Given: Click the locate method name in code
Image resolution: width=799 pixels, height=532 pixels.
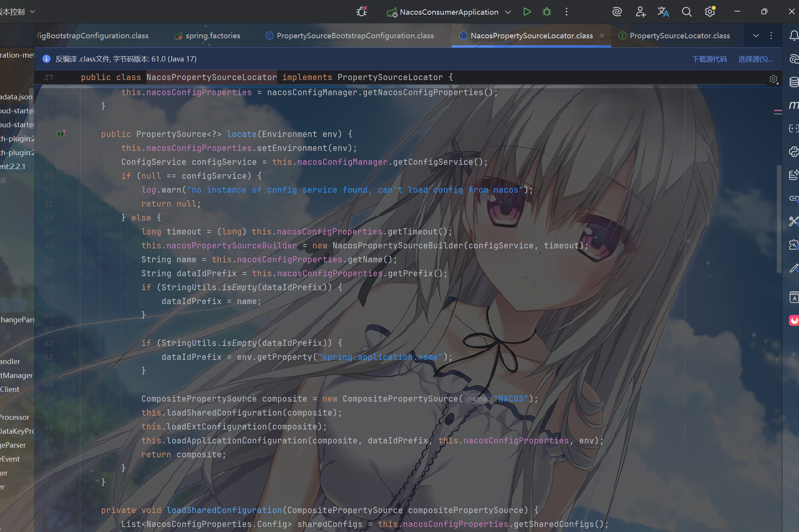Looking at the screenshot, I should click(242, 134).
